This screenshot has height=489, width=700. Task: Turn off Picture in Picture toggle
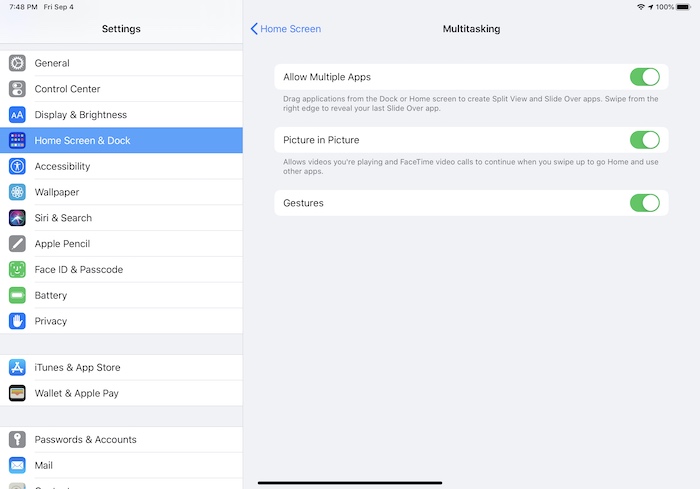pyautogui.click(x=645, y=140)
